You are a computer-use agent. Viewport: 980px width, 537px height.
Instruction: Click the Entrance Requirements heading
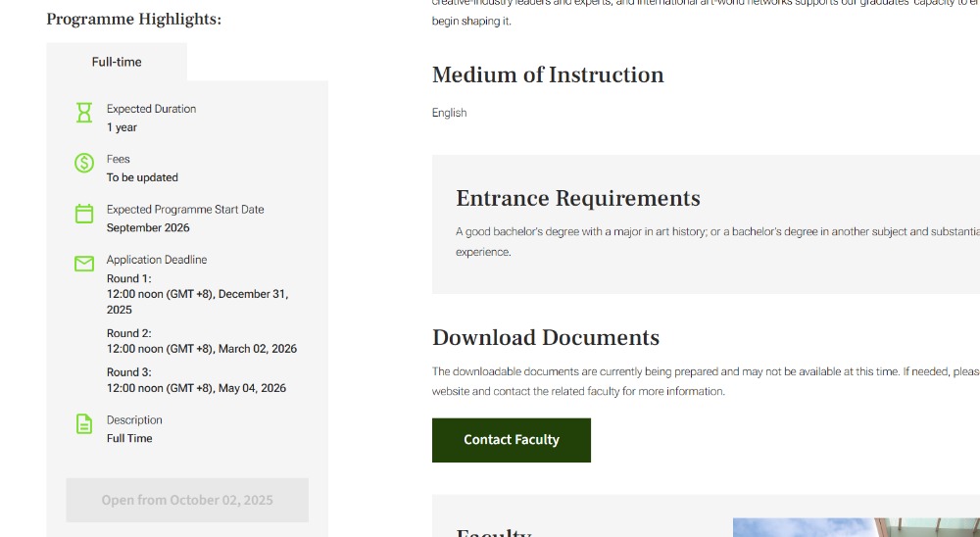coord(577,199)
